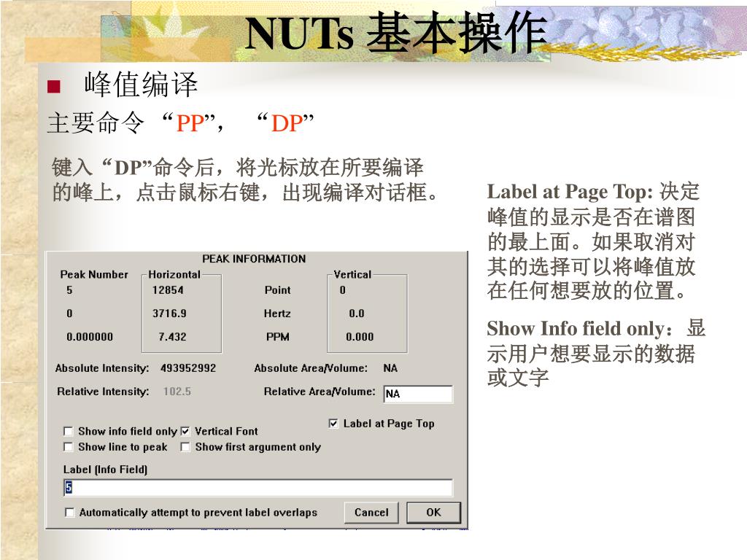
Task: Click the Peak Number value 5
Action: point(69,290)
